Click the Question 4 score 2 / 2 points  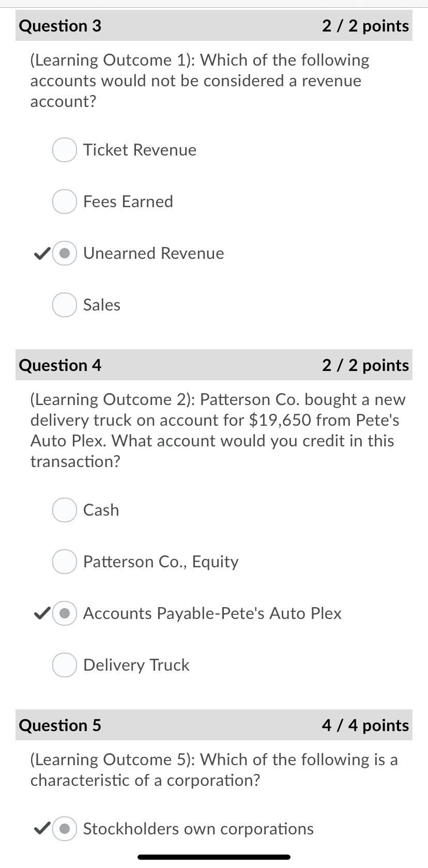pyautogui.click(x=365, y=365)
